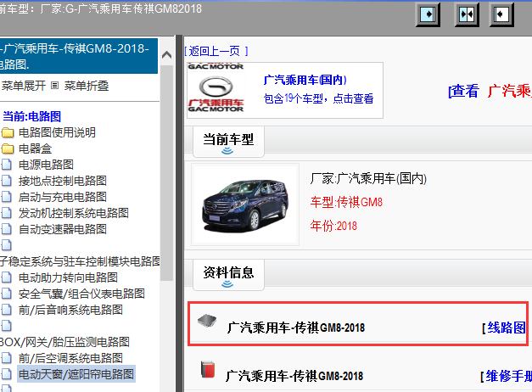Open 电路图使用说明 in the tree
532x392 pixels.
(57, 132)
